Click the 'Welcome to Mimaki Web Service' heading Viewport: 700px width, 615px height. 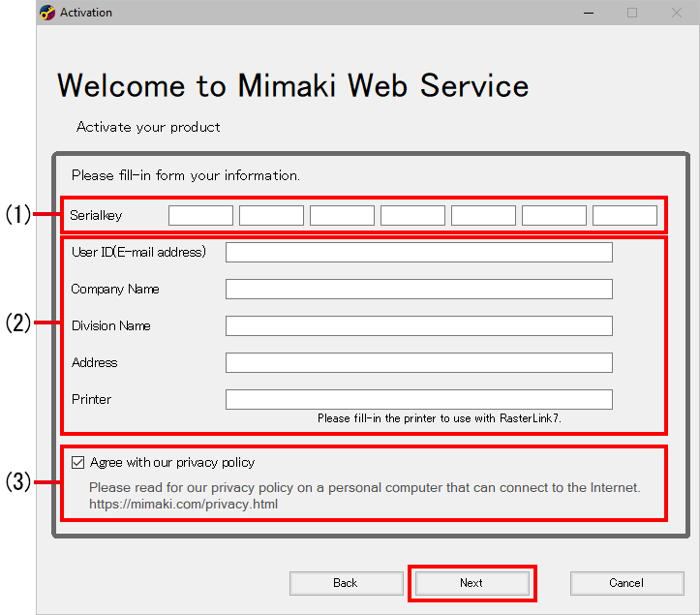tap(292, 86)
